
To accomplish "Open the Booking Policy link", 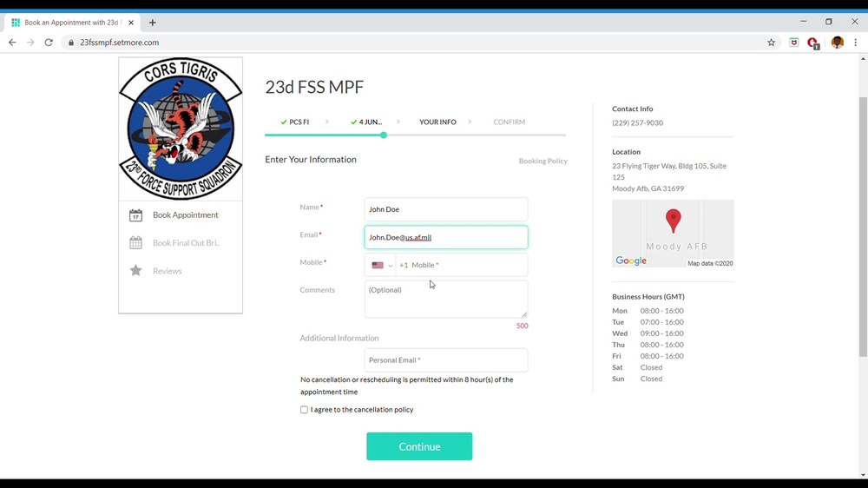I will (x=542, y=161).
